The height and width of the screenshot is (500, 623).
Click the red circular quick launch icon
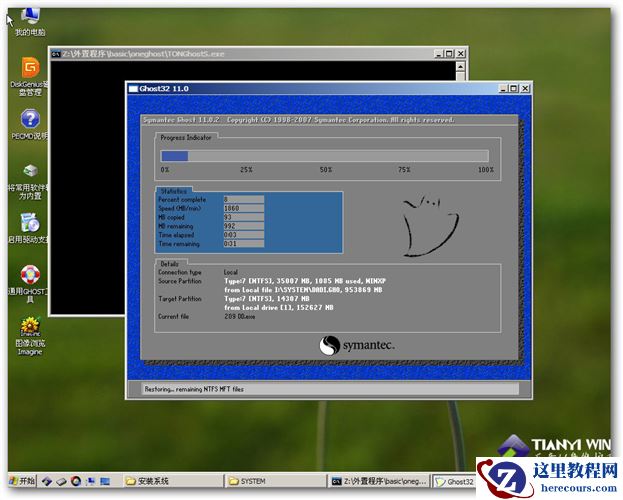click(76, 481)
